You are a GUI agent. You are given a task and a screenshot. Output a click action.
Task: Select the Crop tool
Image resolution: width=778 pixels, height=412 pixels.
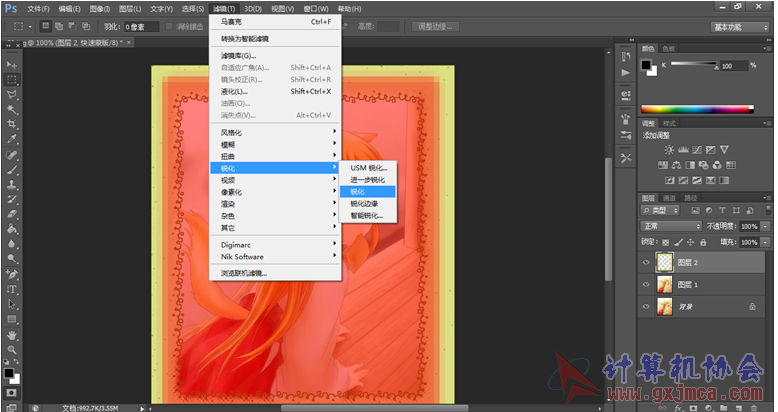pyautogui.click(x=11, y=124)
